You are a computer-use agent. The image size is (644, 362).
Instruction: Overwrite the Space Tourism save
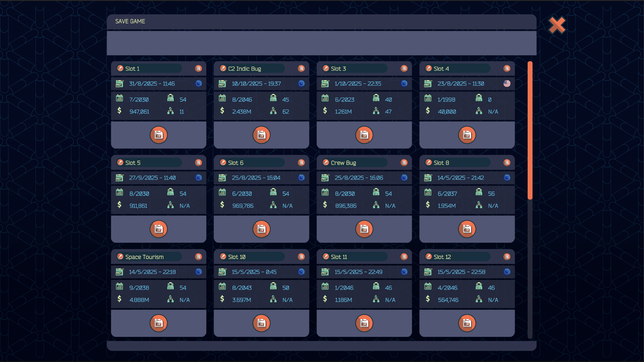(x=159, y=323)
